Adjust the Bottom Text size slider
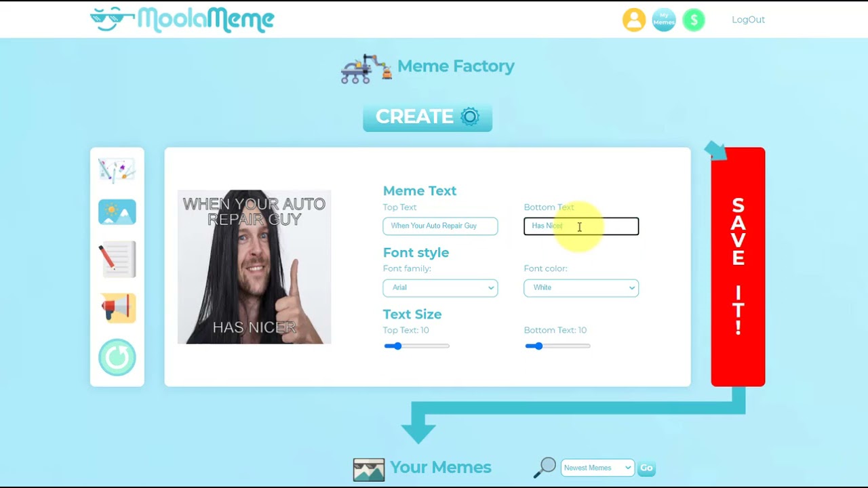Viewport: 868px width, 488px height. (x=557, y=346)
